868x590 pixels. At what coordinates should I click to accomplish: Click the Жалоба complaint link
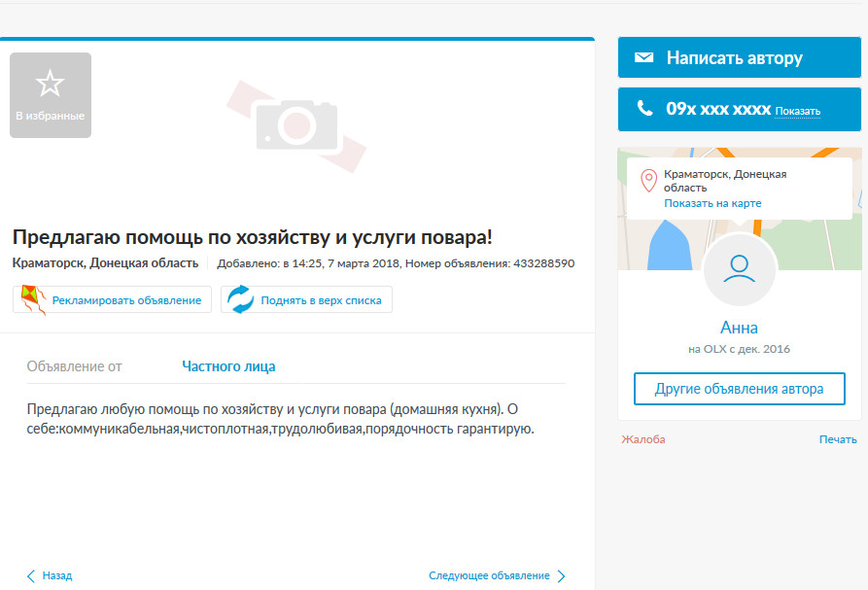pyautogui.click(x=643, y=439)
